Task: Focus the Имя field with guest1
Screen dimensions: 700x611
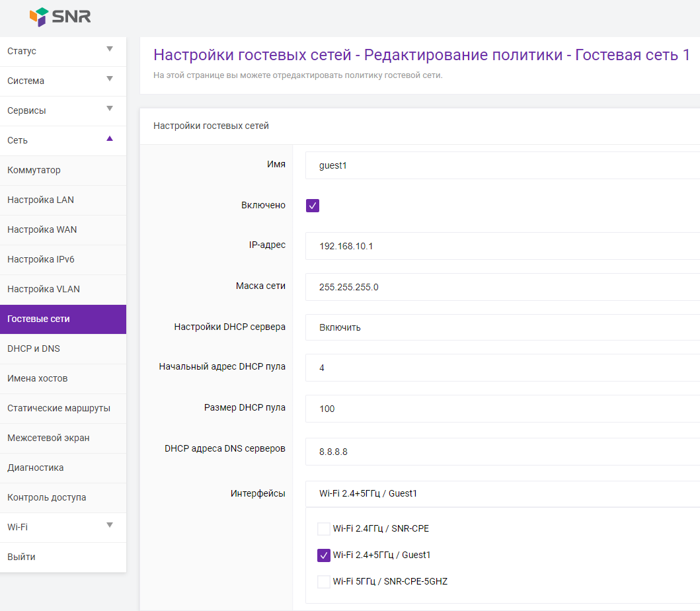Action: (502, 165)
